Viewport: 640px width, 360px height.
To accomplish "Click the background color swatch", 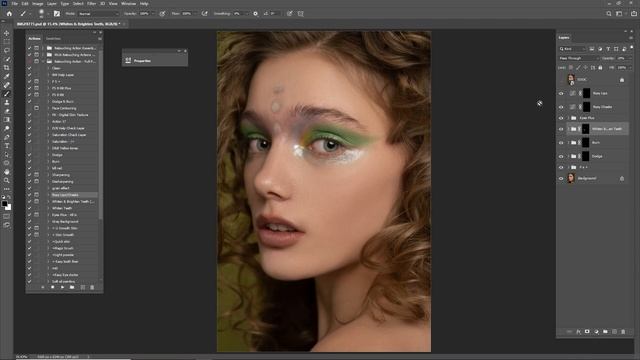I will pyautogui.click(x=8, y=207).
